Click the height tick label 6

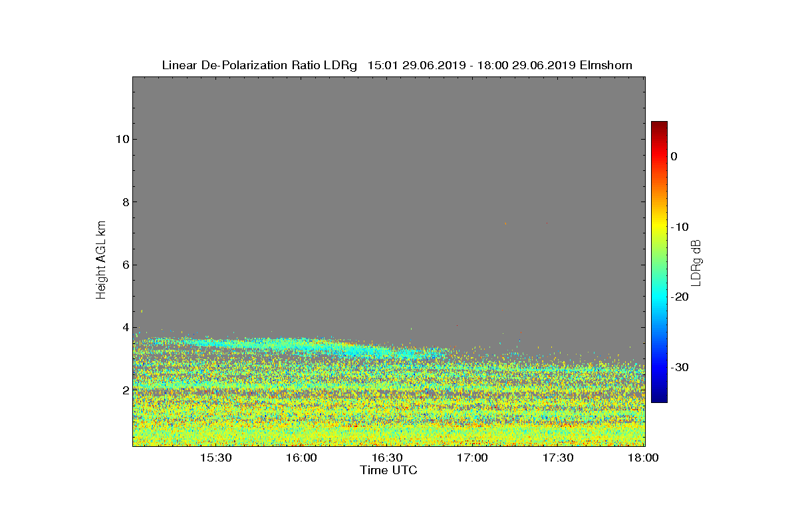[124, 265]
